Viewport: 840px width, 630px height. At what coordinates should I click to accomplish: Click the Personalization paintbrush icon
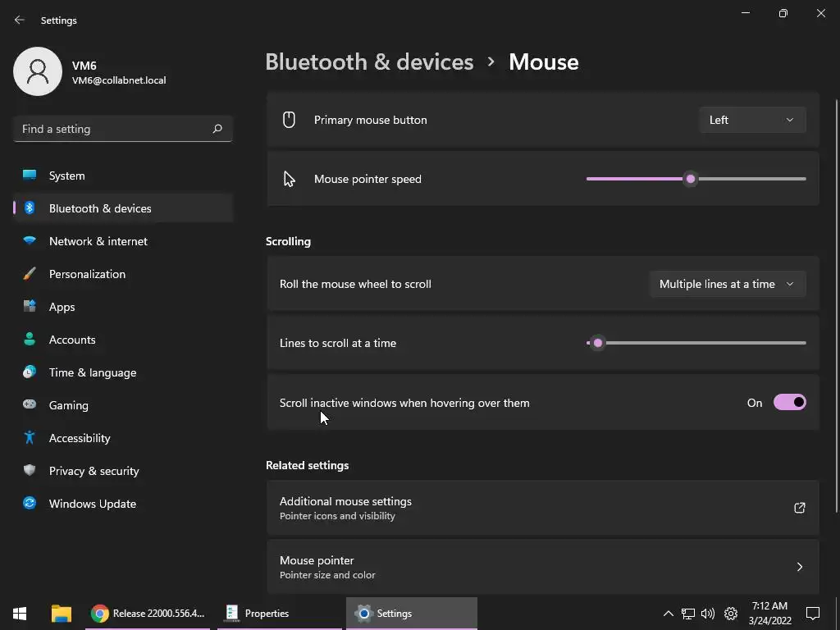(30, 274)
